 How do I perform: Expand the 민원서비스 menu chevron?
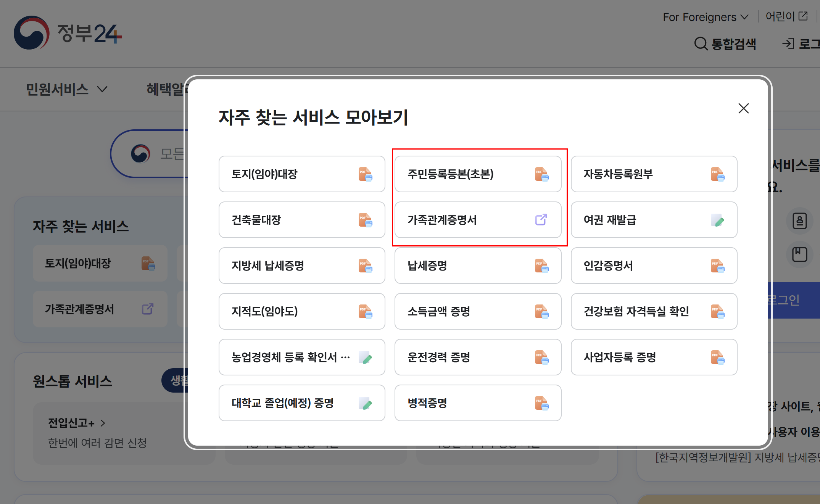pyautogui.click(x=102, y=89)
